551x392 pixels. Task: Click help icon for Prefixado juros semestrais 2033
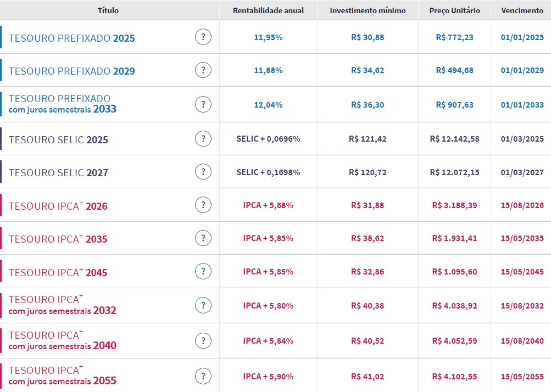pyautogui.click(x=203, y=104)
